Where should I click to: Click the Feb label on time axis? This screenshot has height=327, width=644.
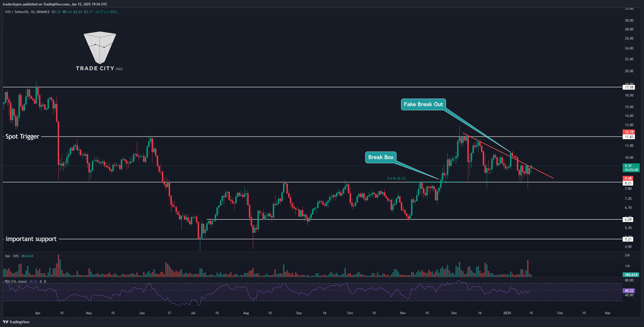coord(560,313)
